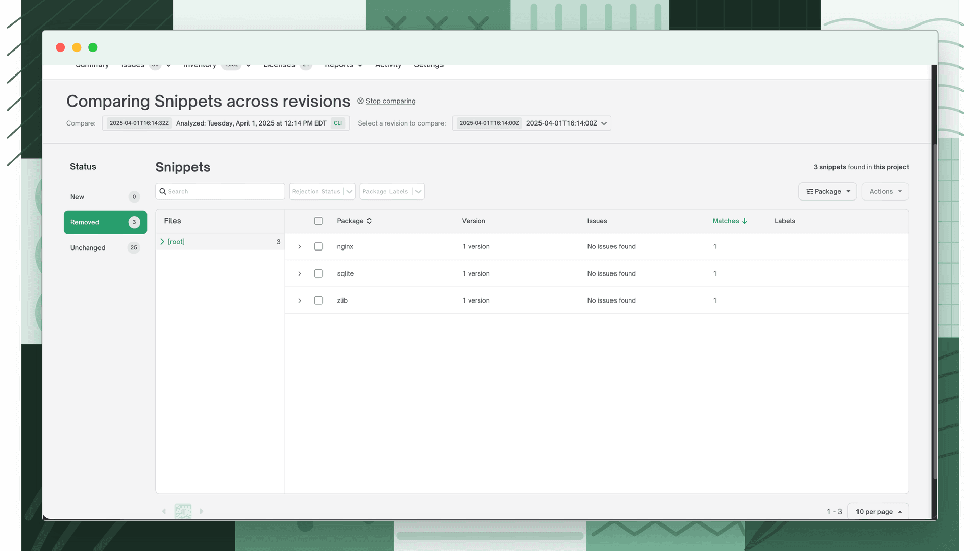Click the green maximize window button
Screen dimensions: 980x551
point(93,47)
